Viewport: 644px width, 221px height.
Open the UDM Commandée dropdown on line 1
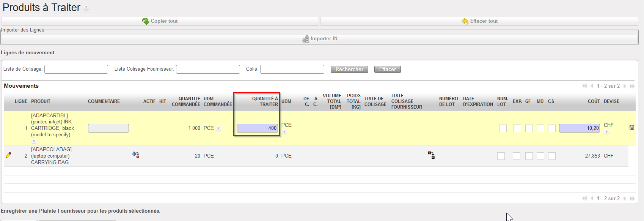pyautogui.click(x=218, y=129)
